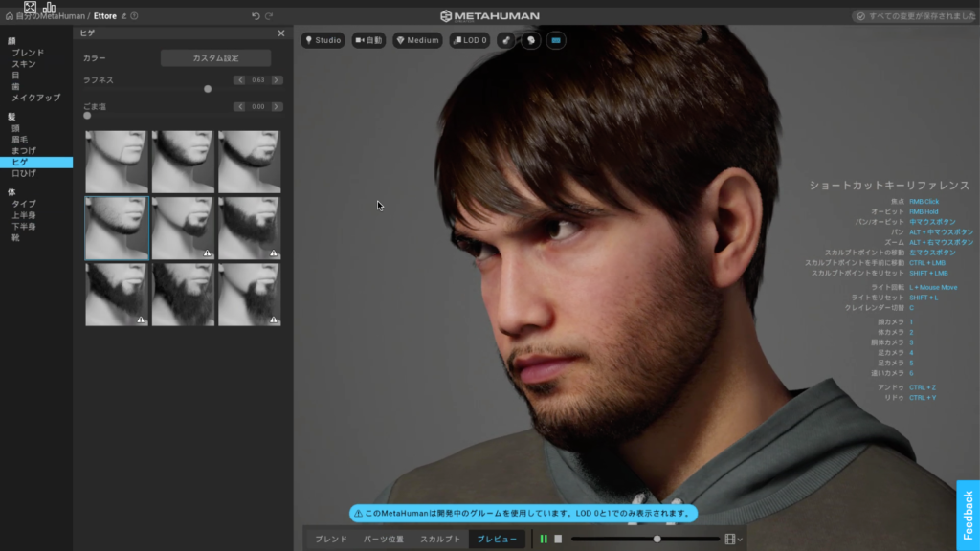Increase ラフネス value with right arrow
The height and width of the screenshot is (551, 980).
pyautogui.click(x=277, y=80)
